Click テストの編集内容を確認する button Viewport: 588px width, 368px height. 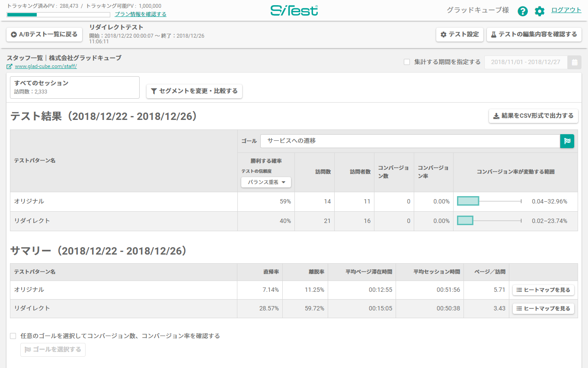click(534, 35)
